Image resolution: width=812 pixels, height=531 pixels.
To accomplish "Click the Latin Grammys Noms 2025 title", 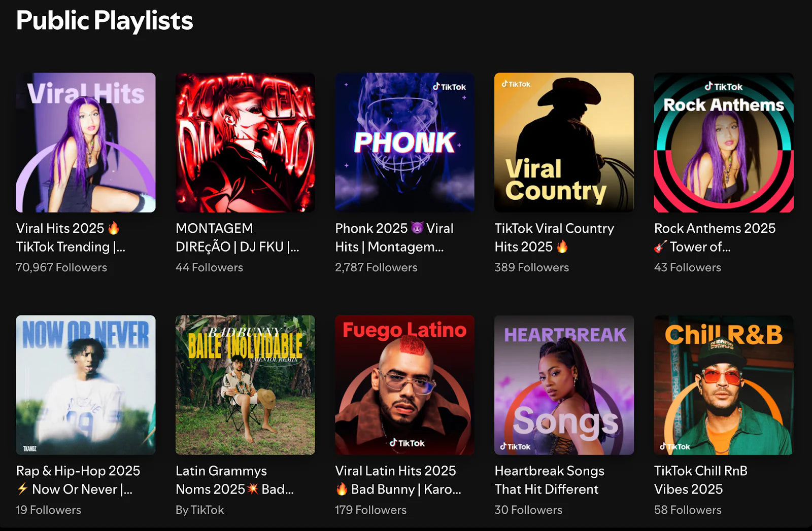I will coord(234,480).
